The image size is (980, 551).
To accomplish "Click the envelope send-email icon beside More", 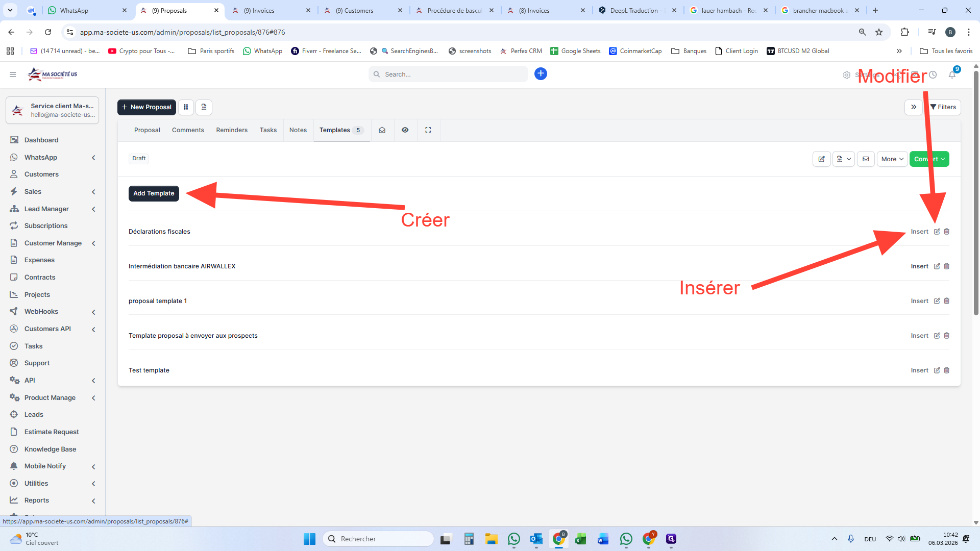I will pos(866,159).
